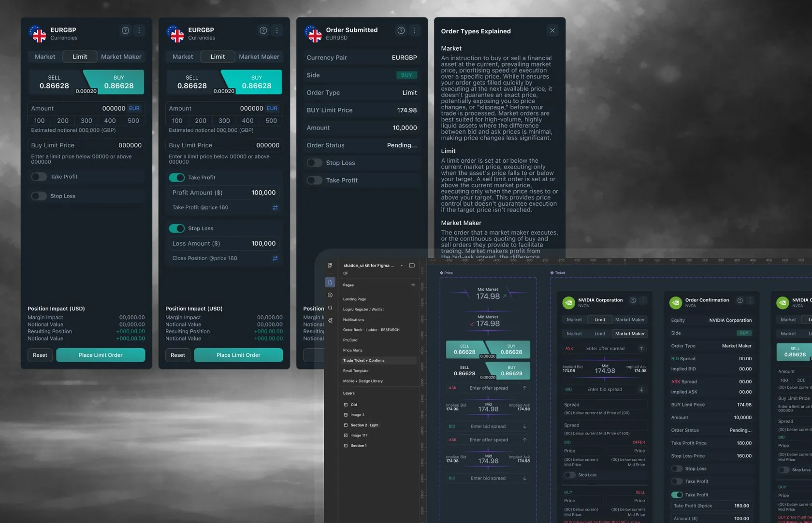The image size is (812, 523).
Task: Click the circled plus insert icon in Figma sidebar
Action: tap(330, 295)
